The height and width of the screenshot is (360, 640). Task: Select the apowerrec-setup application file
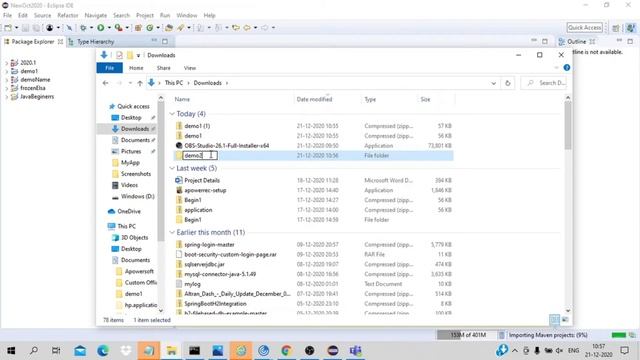205,190
